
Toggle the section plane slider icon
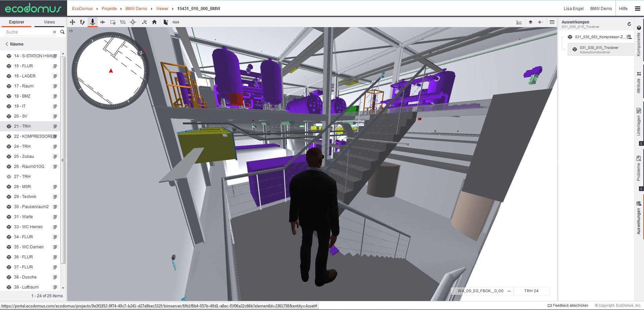pyautogui.click(x=540, y=22)
